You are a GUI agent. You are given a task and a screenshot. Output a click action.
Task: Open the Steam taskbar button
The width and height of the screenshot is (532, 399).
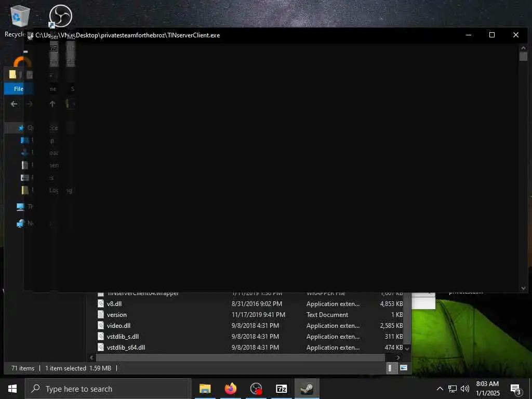click(x=307, y=389)
